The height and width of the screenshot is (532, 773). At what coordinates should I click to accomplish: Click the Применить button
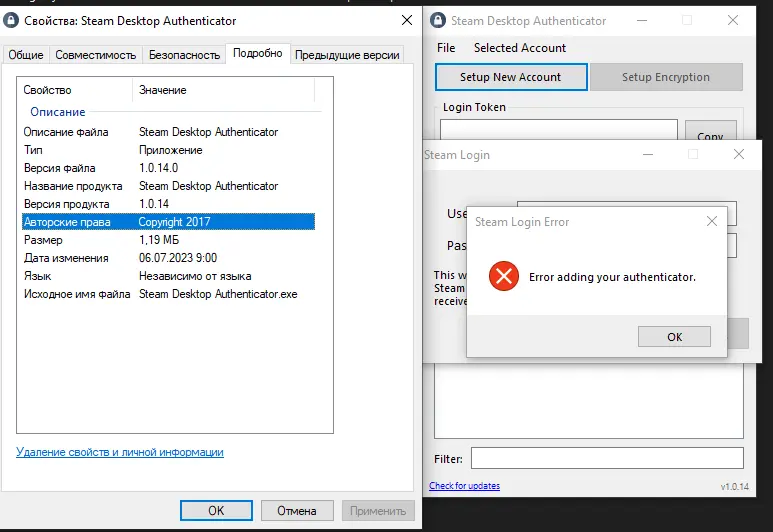(x=378, y=510)
